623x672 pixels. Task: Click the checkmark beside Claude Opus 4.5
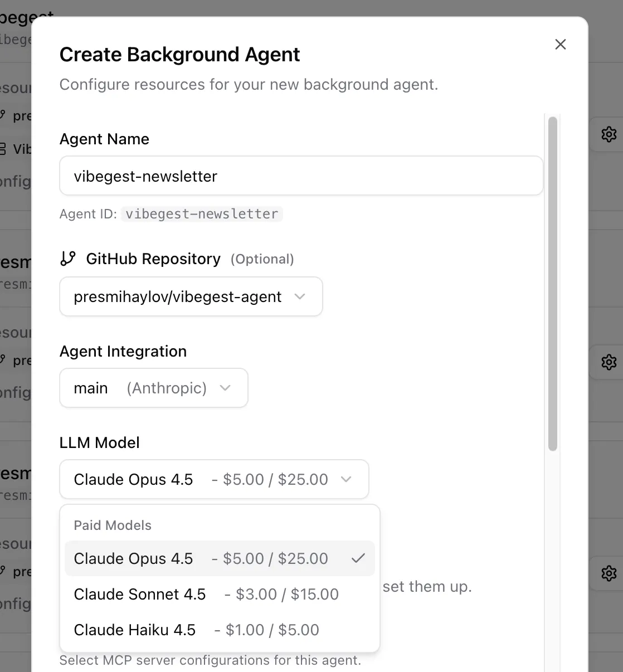(358, 558)
